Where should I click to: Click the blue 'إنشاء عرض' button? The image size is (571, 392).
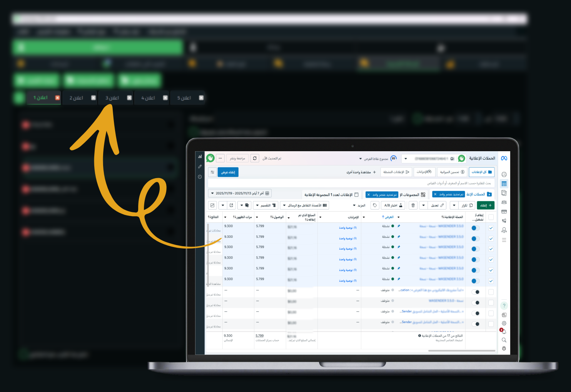click(228, 172)
